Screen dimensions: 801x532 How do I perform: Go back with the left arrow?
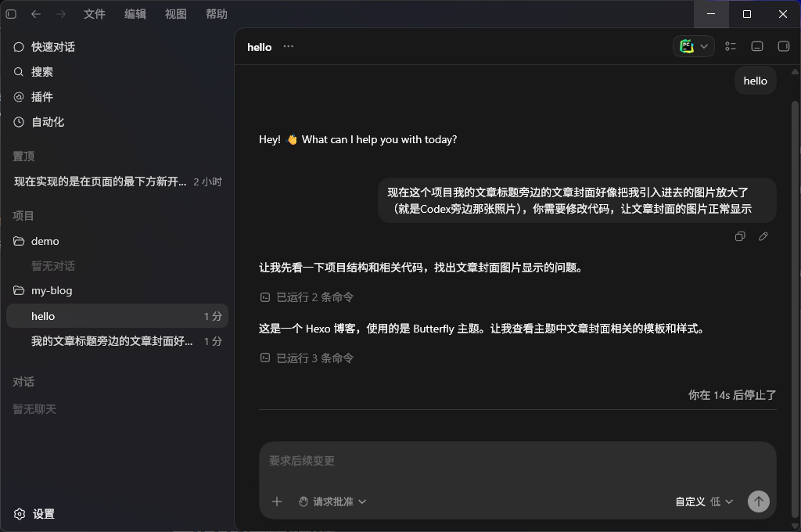[x=36, y=14]
